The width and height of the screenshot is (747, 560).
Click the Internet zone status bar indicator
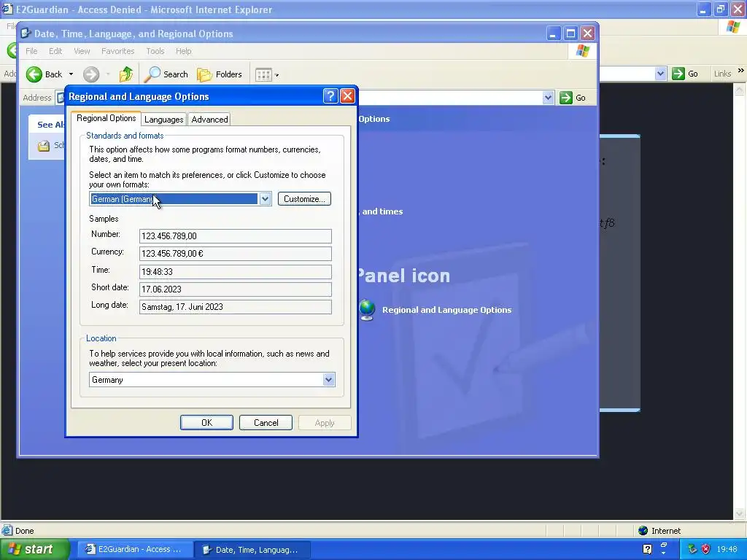[x=659, y=531]
